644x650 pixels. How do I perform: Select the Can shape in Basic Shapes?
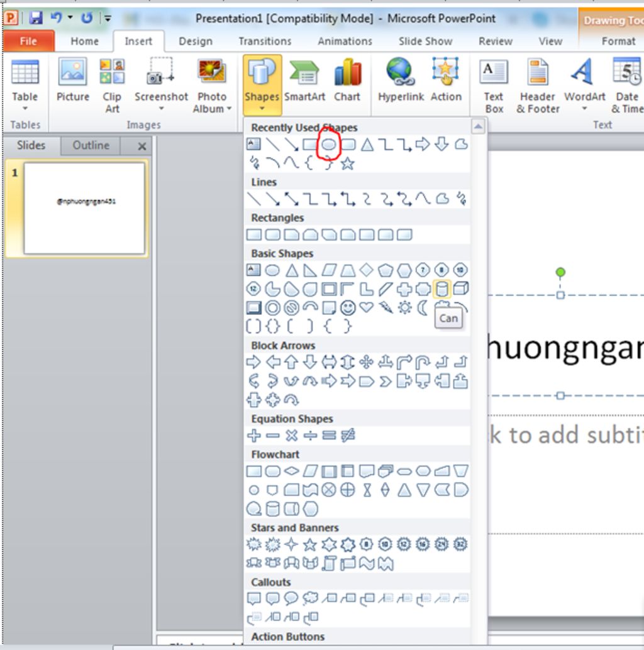pyautogui.click(x=441, y=289)
